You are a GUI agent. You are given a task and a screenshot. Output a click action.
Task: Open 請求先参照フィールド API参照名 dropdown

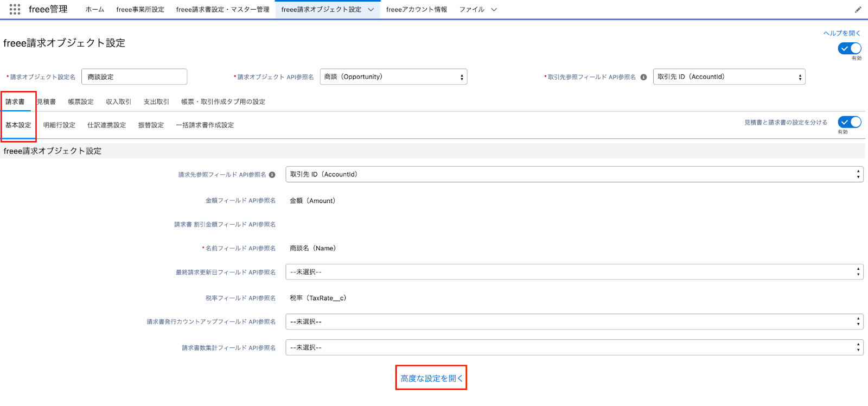[x=575, y=174]
